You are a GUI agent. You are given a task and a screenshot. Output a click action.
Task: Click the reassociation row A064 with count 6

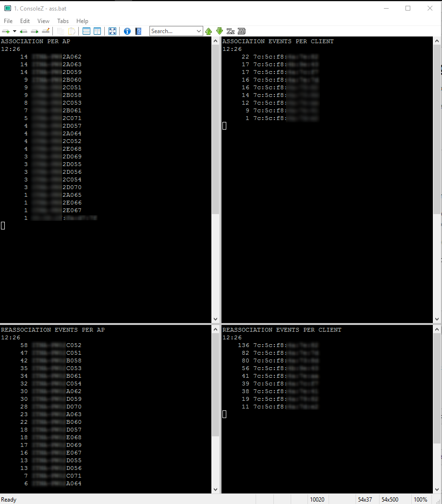click(x=53, y=483)
